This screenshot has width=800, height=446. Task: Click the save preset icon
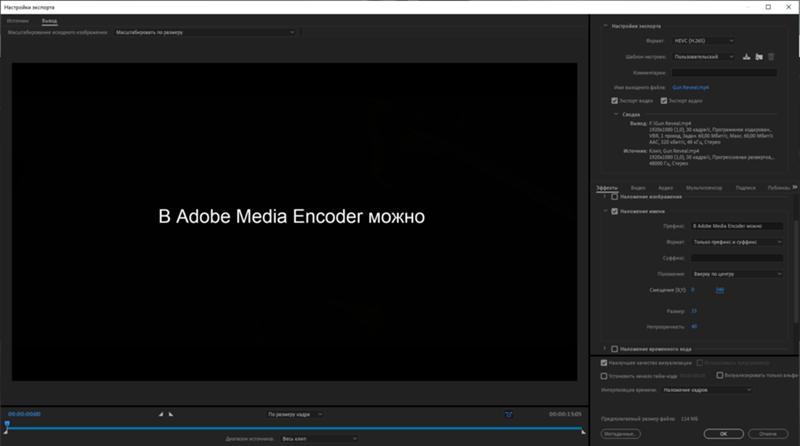(746, 57)
